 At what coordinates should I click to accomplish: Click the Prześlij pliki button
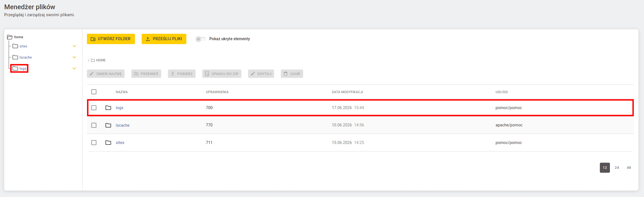[164, 39]
